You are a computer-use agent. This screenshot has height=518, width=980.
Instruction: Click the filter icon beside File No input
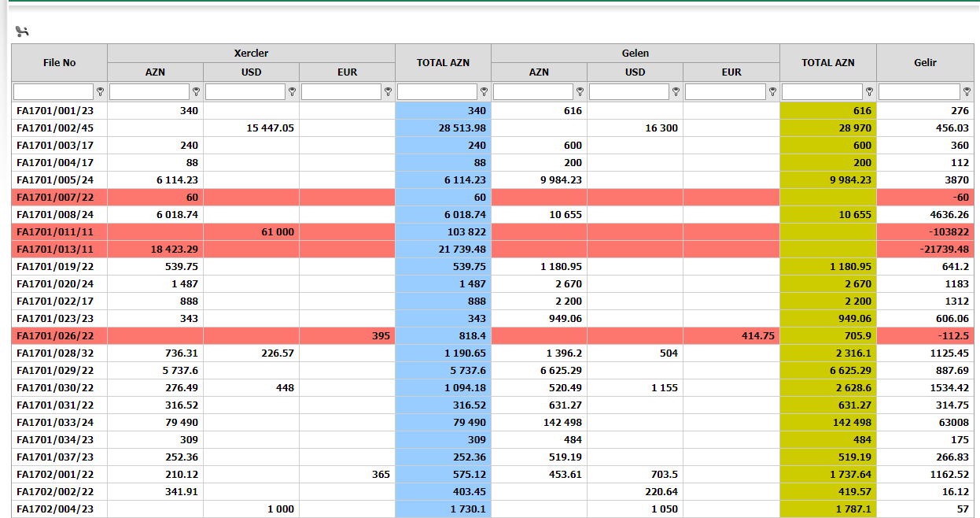coord(100,92)
